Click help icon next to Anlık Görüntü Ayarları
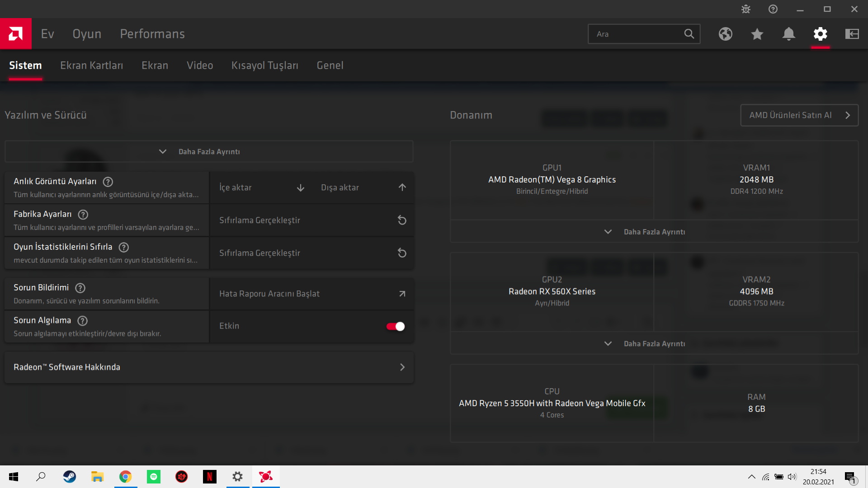This screenshot has width=868, height=488. [x=108, y=182]
